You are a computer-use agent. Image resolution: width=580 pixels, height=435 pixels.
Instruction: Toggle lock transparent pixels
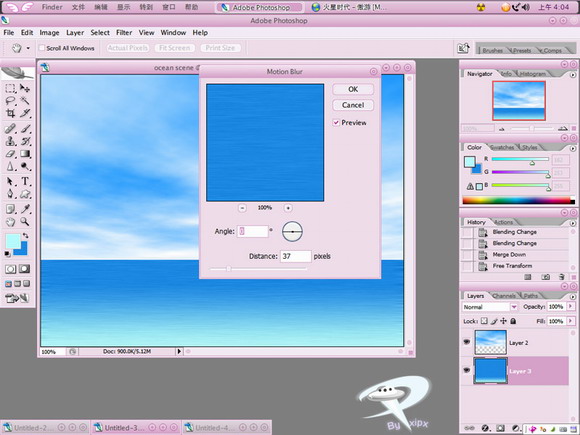pyautogui.click(x=484, y=321)
